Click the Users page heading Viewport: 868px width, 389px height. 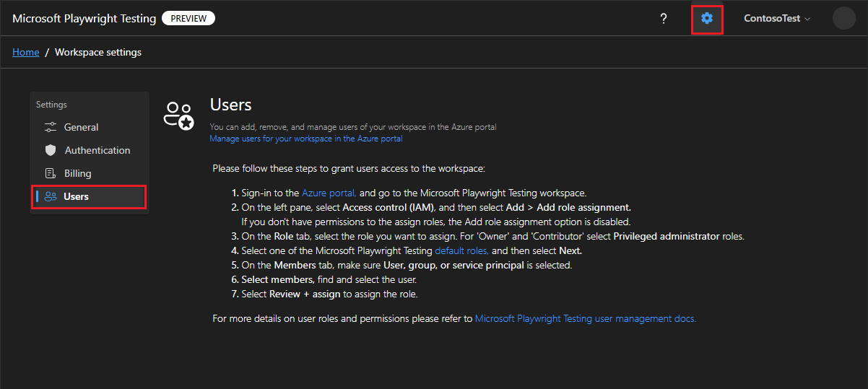[230, 105]
